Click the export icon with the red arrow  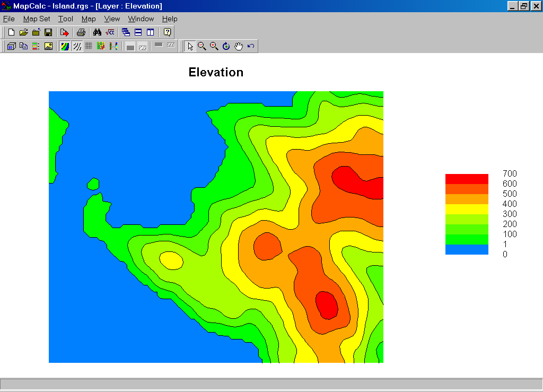click(x=64, y=32)
